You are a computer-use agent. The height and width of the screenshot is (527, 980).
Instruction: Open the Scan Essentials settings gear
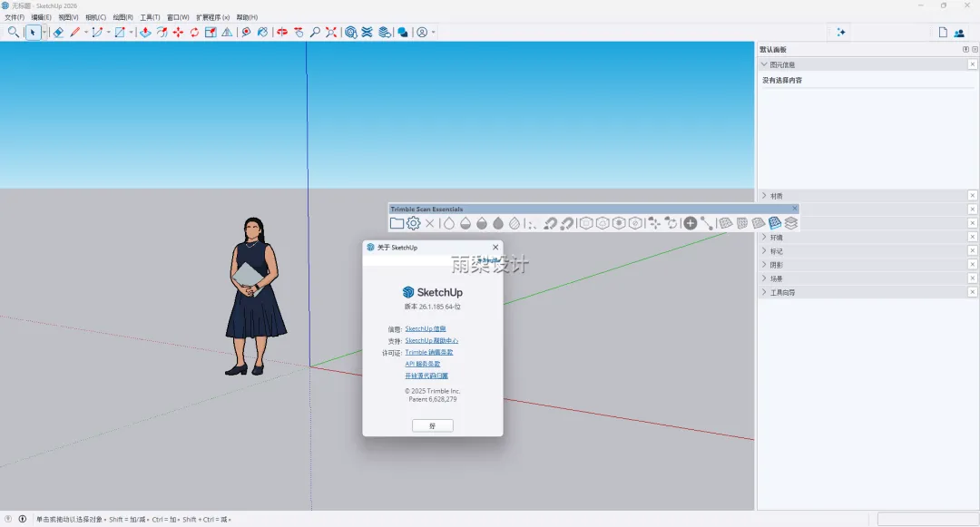(x=413, y=223)
